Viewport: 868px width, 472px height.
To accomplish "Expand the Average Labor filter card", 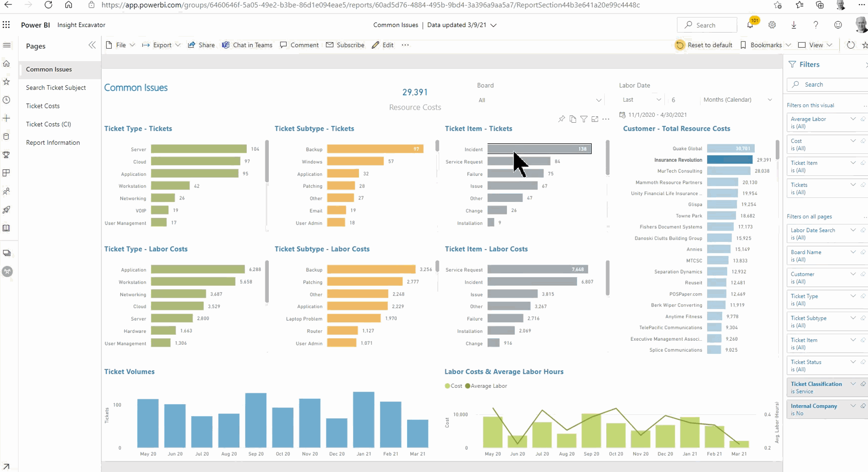I will coord(853,119).
